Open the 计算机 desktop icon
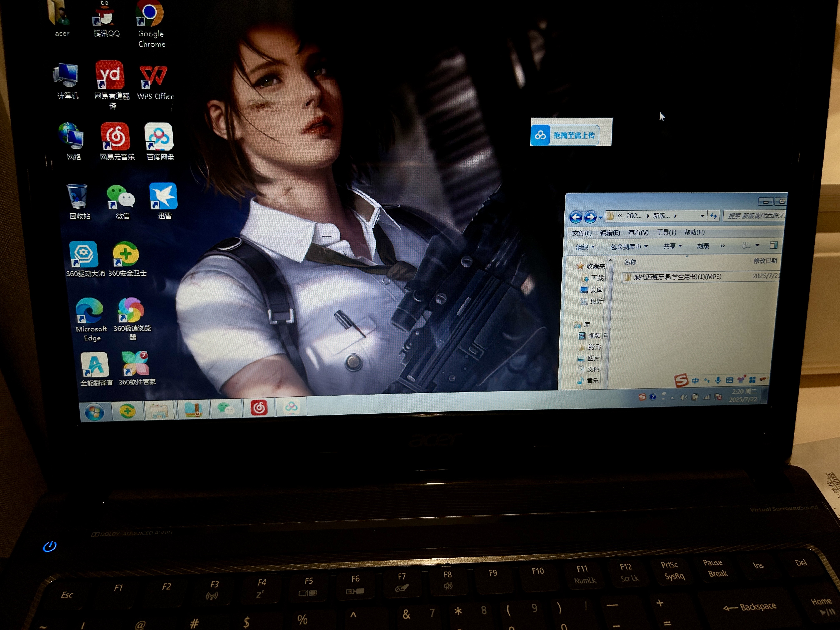This screenshot has width=840, height=630. click(x=67, y=81)
